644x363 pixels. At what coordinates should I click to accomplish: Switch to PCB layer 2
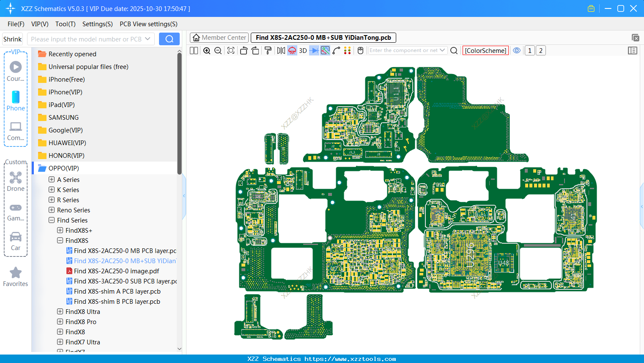tap(541, 50)
